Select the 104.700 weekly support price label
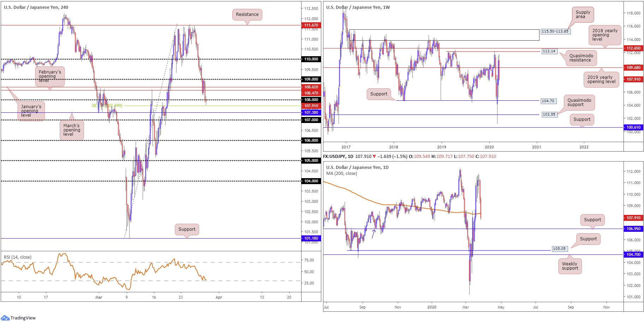The height and width of the screenshot is (323, 644). [633, 254]
